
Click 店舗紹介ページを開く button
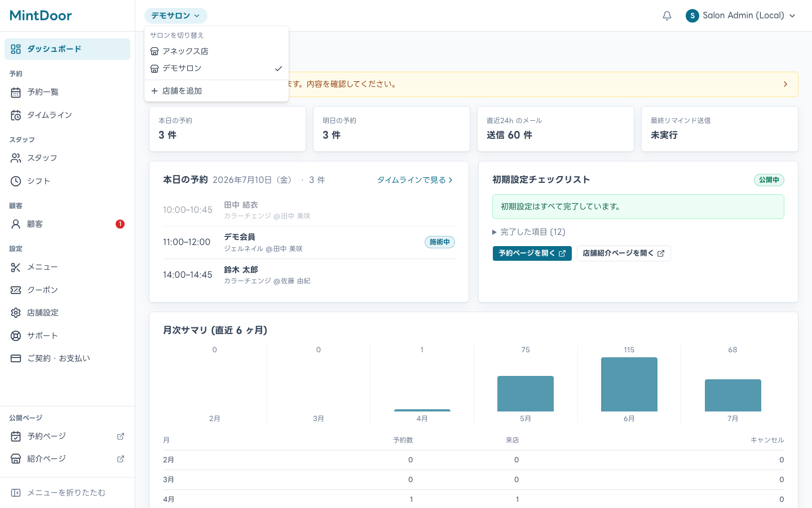[624, 253]
